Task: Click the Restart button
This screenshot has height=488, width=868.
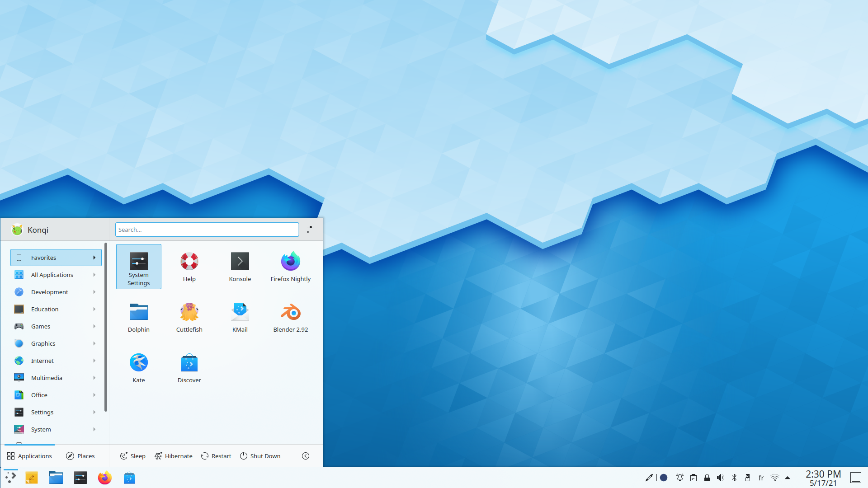Action: pos(215,455)
